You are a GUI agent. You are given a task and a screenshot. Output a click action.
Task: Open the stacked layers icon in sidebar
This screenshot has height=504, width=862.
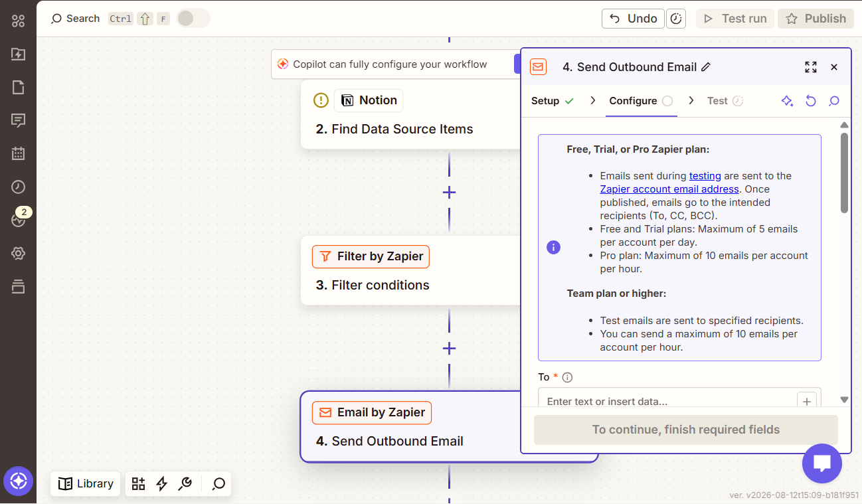[18, 286]
